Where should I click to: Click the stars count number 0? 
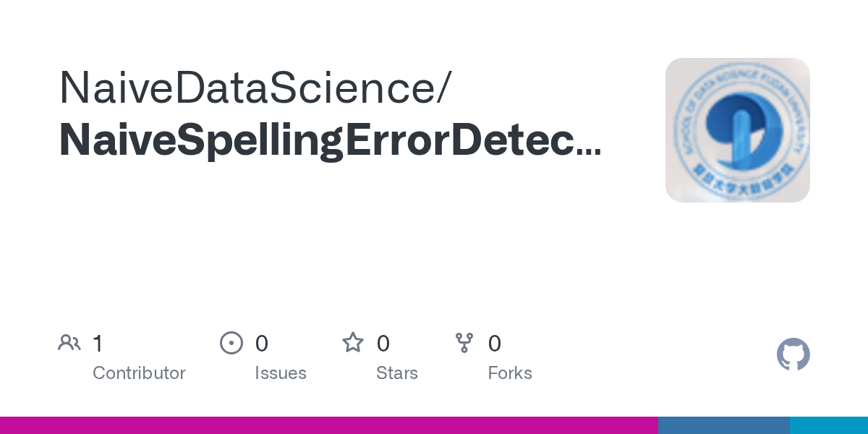(383, 344)
